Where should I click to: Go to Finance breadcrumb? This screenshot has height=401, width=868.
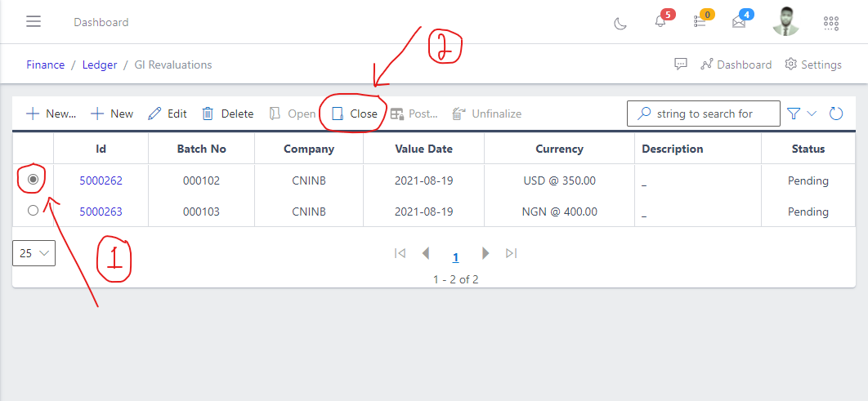[46, 65]
